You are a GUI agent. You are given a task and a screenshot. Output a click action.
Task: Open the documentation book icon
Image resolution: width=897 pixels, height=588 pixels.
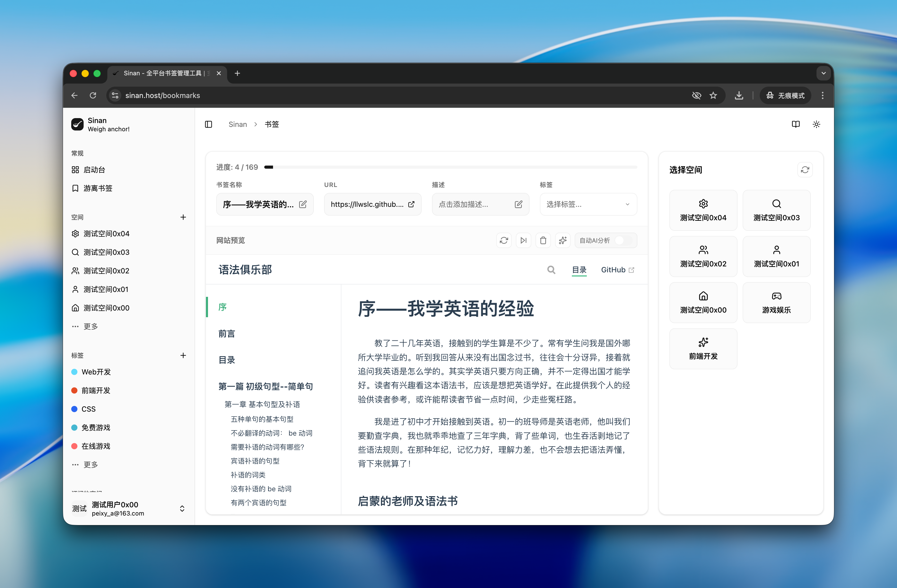[x=796, y=124]
